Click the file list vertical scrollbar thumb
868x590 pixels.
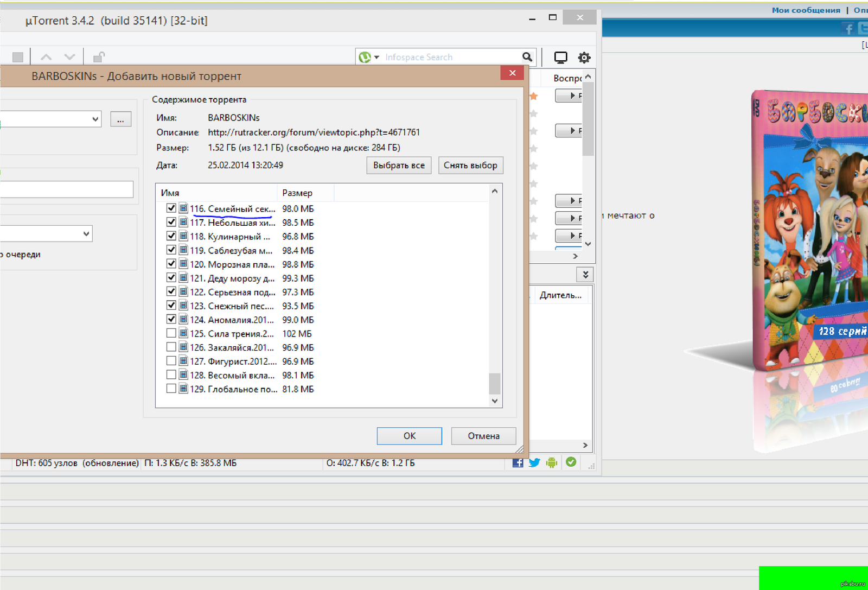point(494,383)
